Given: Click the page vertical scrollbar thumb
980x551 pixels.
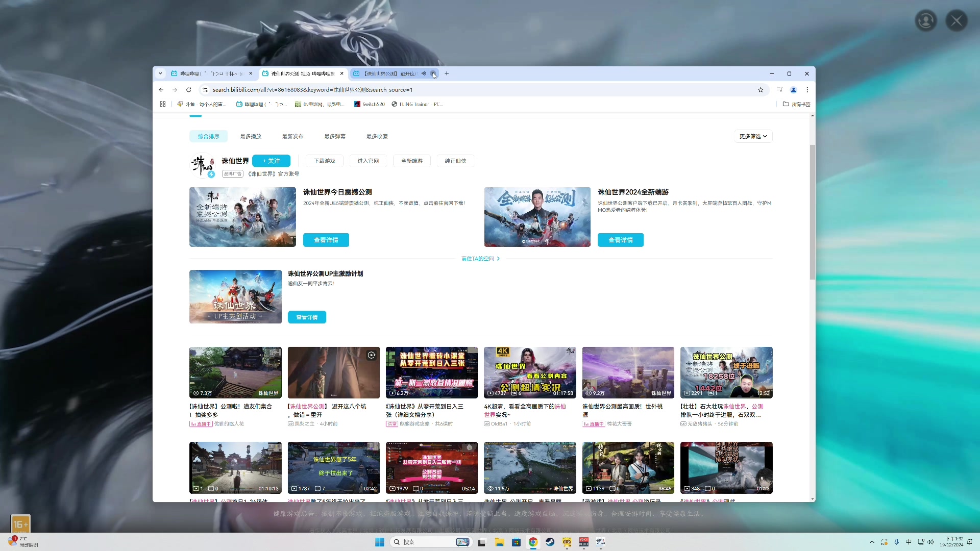Looking at the screenshot, I should point(812,212).
